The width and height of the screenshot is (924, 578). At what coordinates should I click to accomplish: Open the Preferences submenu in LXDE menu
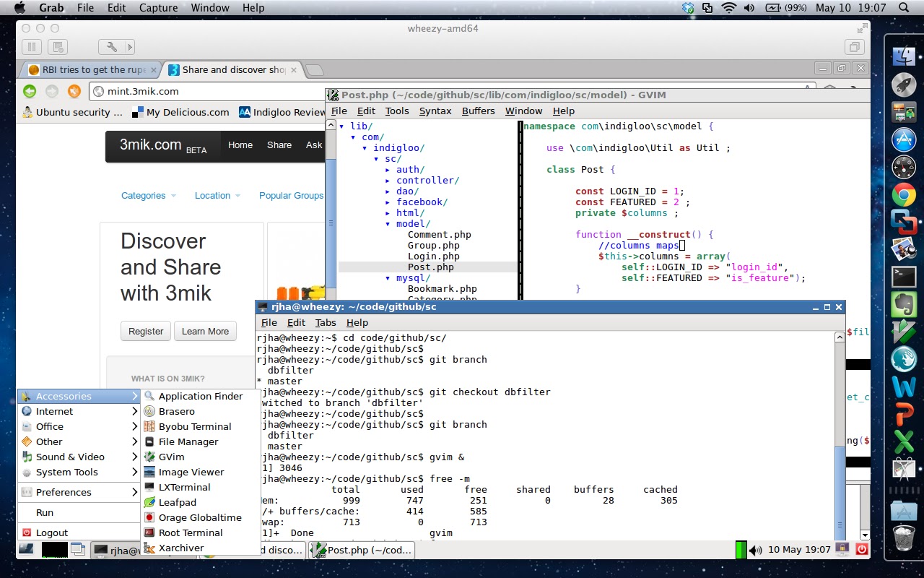pyautogui.click(x=78, y=492)
